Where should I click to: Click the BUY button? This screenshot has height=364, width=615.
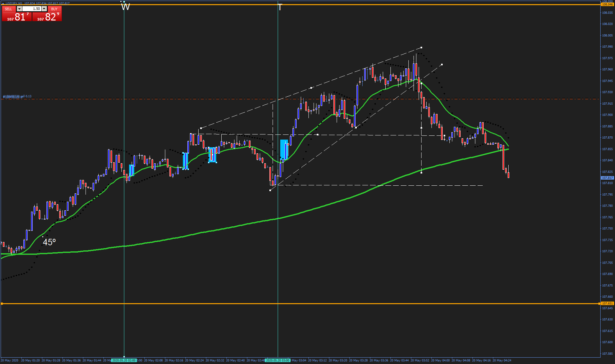(x=54, y=9)
